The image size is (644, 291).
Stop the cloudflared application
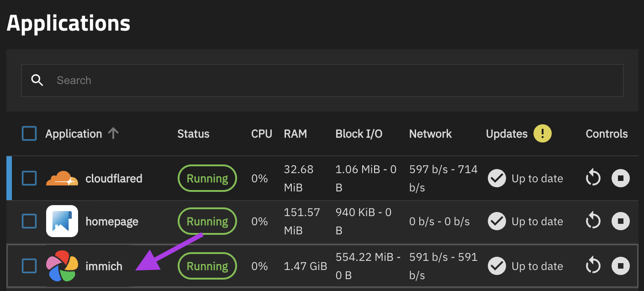coord(620,178)
